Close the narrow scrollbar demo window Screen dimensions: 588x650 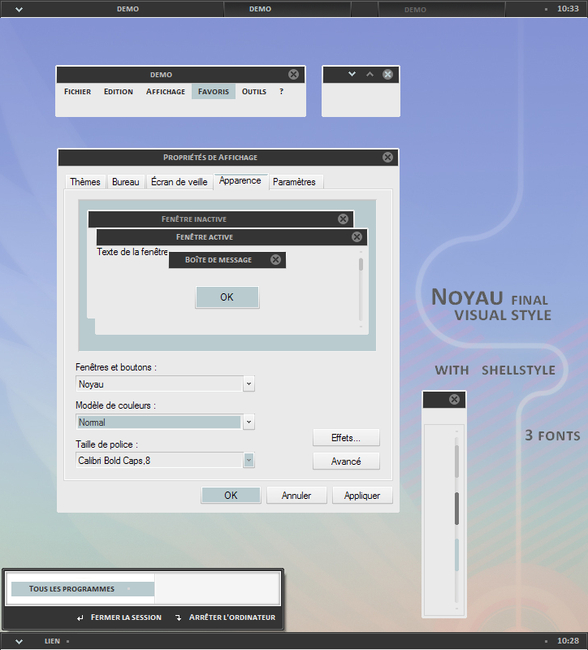(x=454, y=399)
